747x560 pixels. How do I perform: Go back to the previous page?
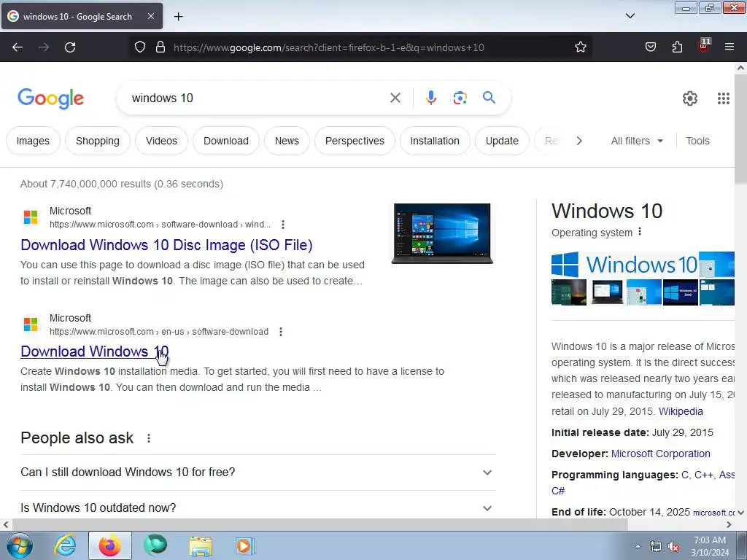tap(18, 47)
